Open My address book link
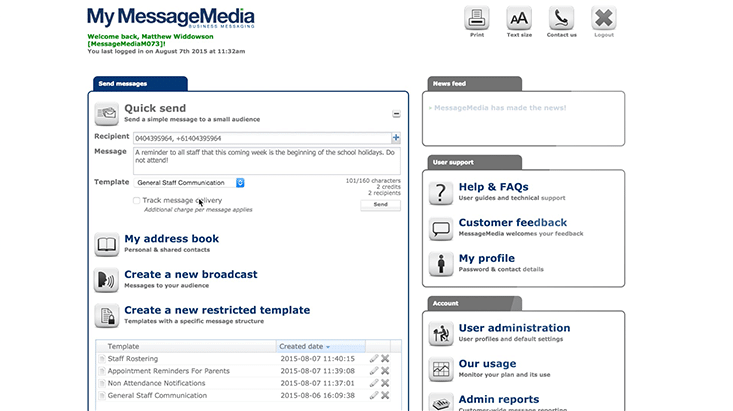This screenshot has height=411, width=733. (172, 239)
